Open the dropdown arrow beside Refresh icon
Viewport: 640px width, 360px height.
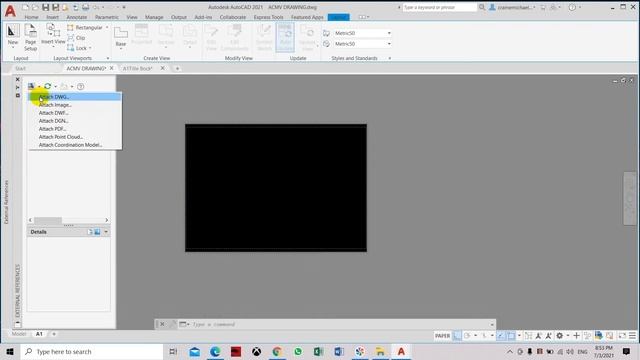[56, 87]
